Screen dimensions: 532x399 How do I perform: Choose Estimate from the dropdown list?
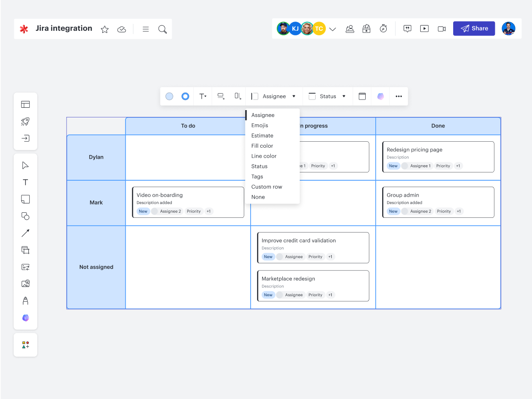pos(262,136)
